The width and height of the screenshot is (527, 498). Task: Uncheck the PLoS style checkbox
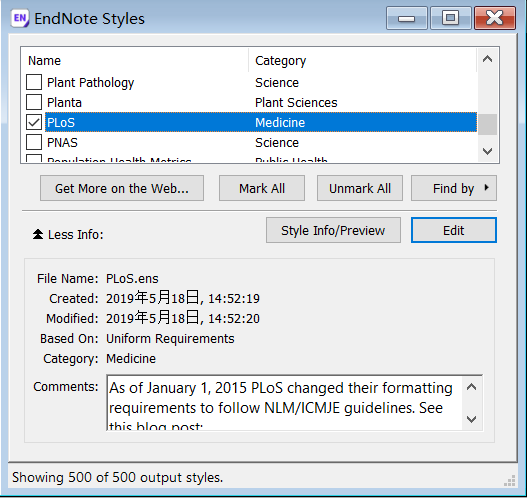coord(34,122)
